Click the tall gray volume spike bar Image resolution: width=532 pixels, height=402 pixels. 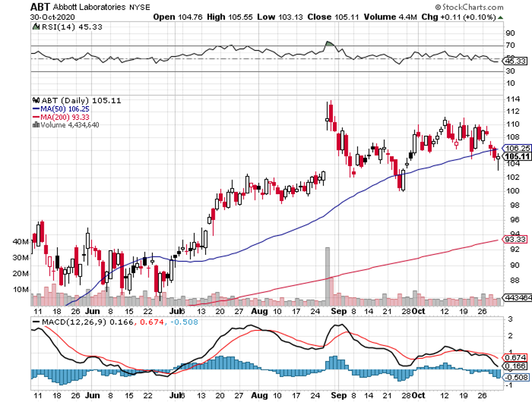point(327,277)
